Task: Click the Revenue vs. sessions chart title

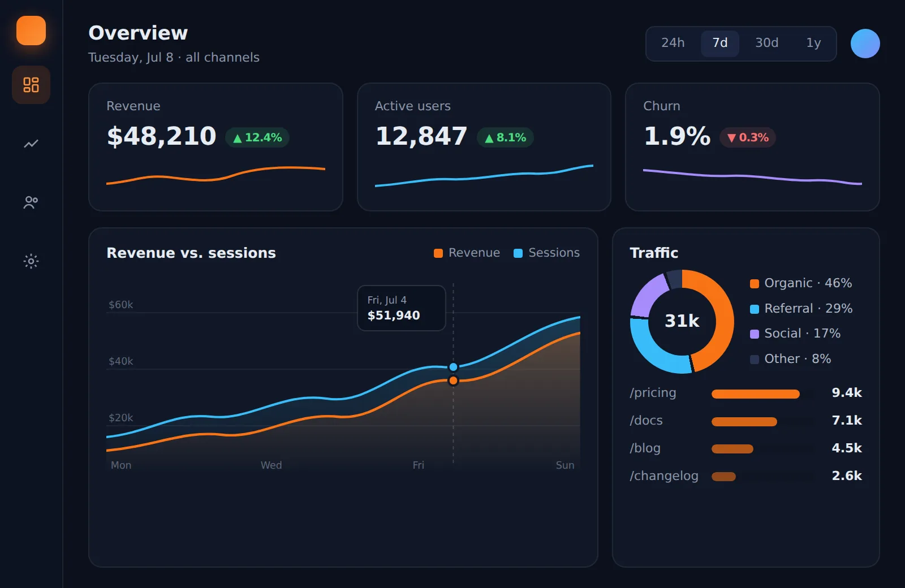Action: coord(191,253)
